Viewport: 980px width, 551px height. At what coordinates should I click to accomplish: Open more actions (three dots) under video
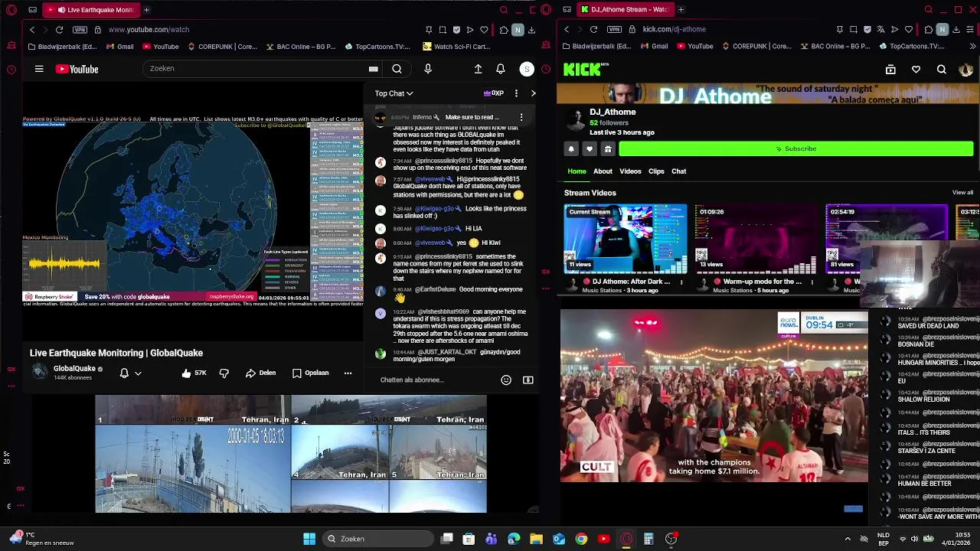(x=348, y=373)
